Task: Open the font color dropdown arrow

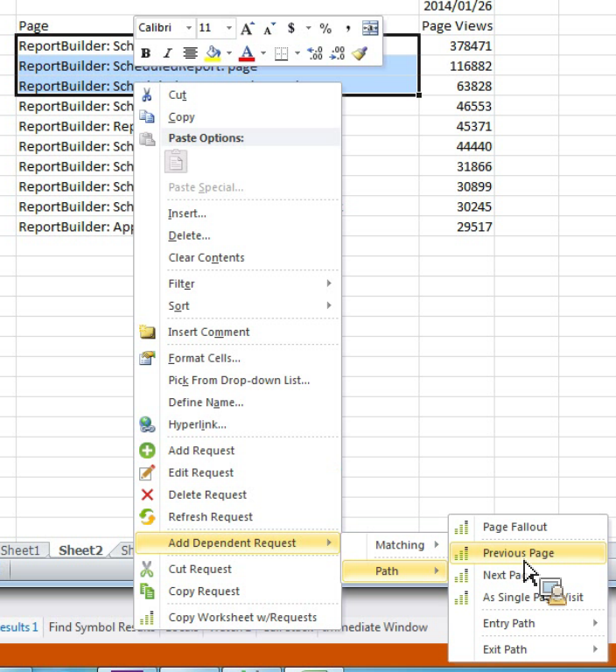Action: pos(263,53)
